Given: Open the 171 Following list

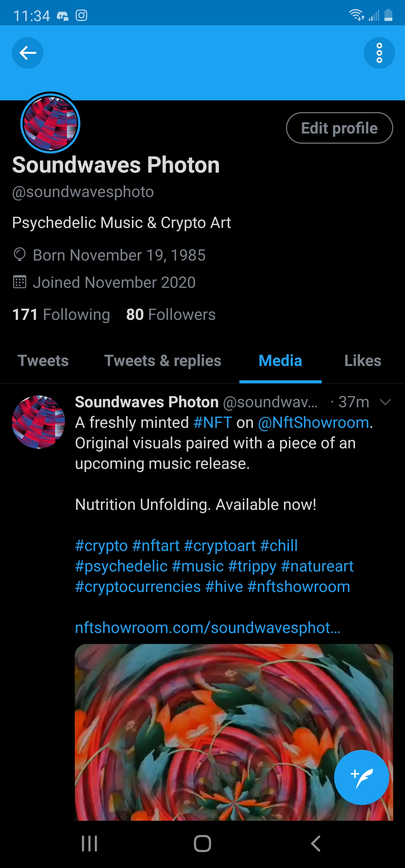Looking at the screenshot, I should click(61, 314).
